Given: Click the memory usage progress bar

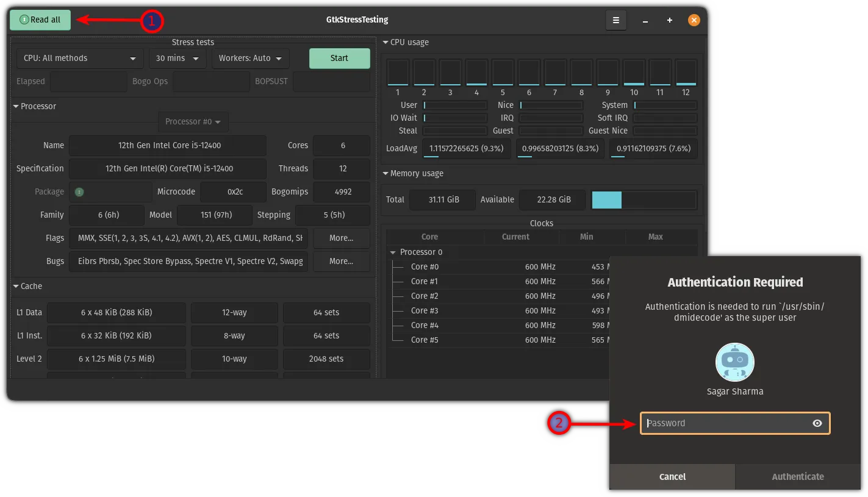Looking at the screenshot, I should [644, 200].
